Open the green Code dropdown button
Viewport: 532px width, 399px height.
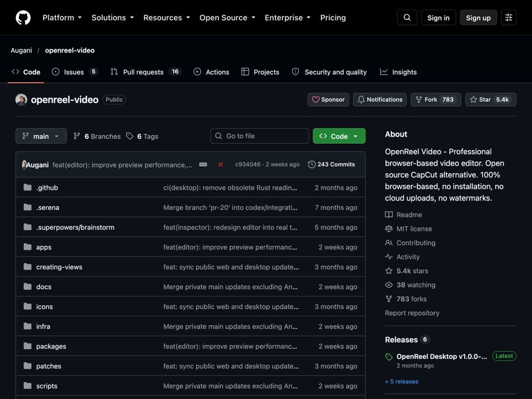tap(339, 136)
